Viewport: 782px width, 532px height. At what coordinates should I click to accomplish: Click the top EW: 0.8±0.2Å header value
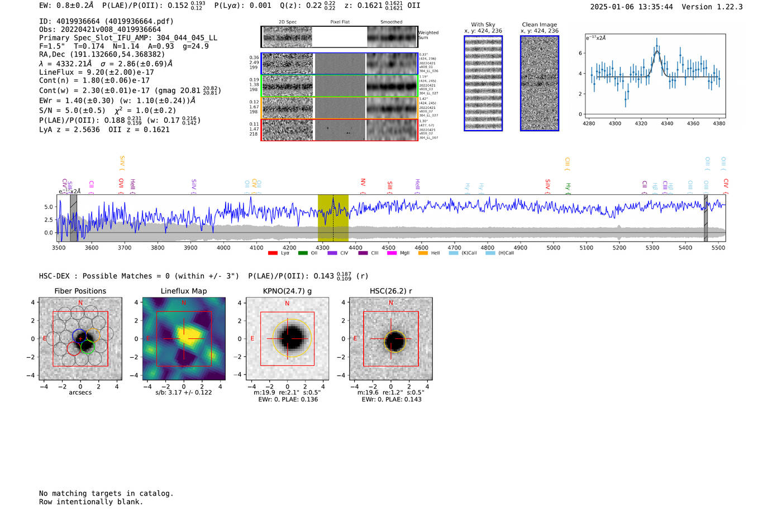click(x=66, y=6)
